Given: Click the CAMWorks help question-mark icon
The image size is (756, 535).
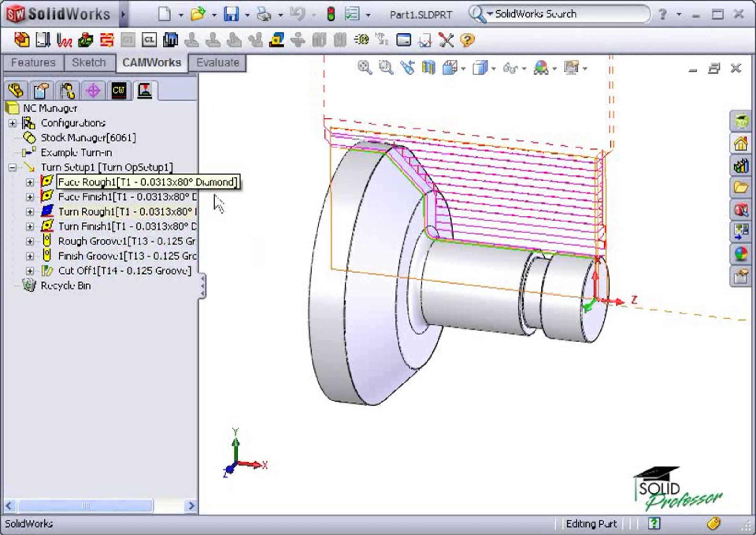Looking at the screenshot, I should pos(467,40).
